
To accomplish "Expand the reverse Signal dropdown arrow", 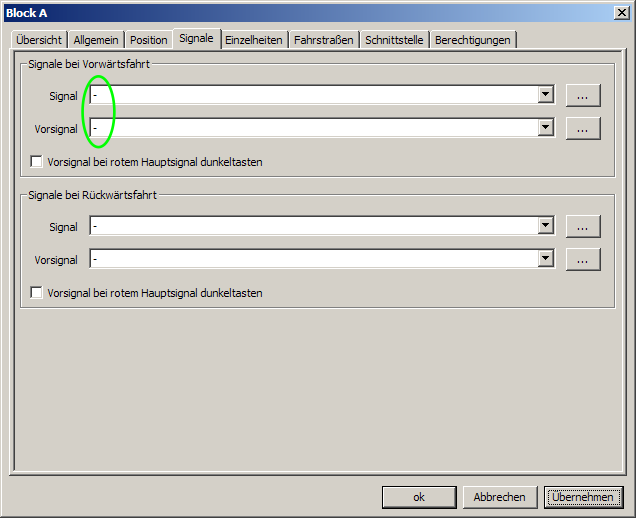I will point(546,226).
